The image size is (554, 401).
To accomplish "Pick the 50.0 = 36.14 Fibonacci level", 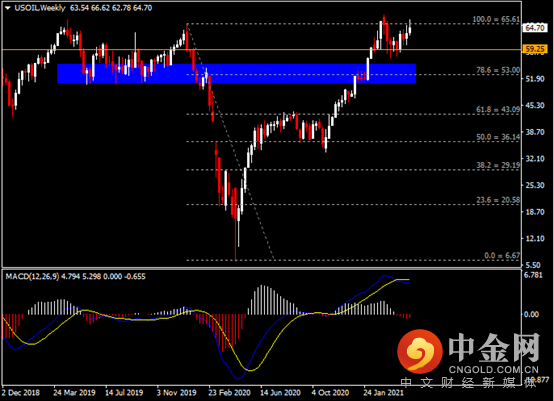I will [498, 137].
